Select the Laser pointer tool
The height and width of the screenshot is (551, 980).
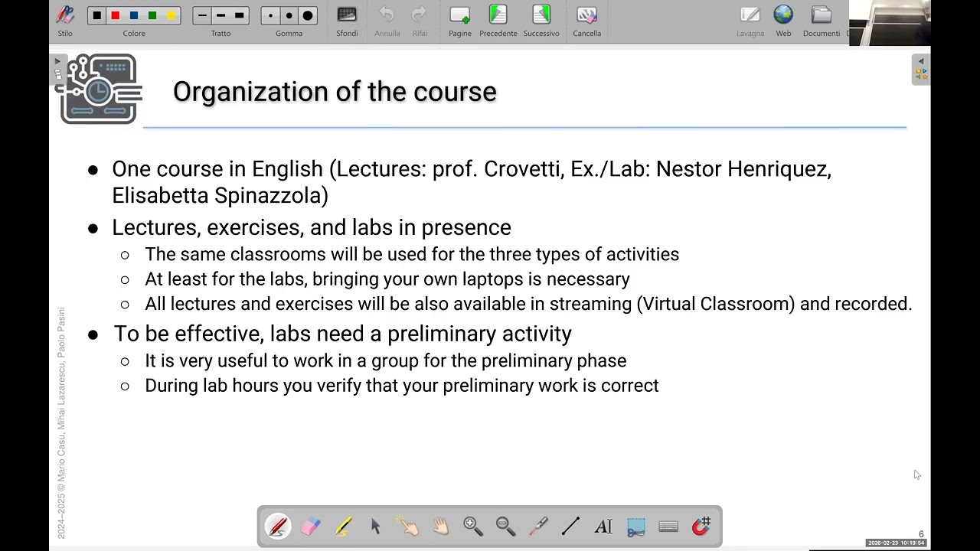click(538, 527)
